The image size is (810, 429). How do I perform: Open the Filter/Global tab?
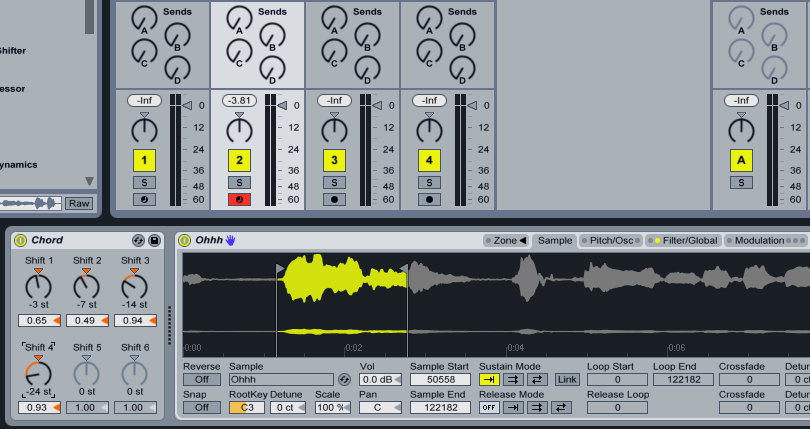pos(683,241)
